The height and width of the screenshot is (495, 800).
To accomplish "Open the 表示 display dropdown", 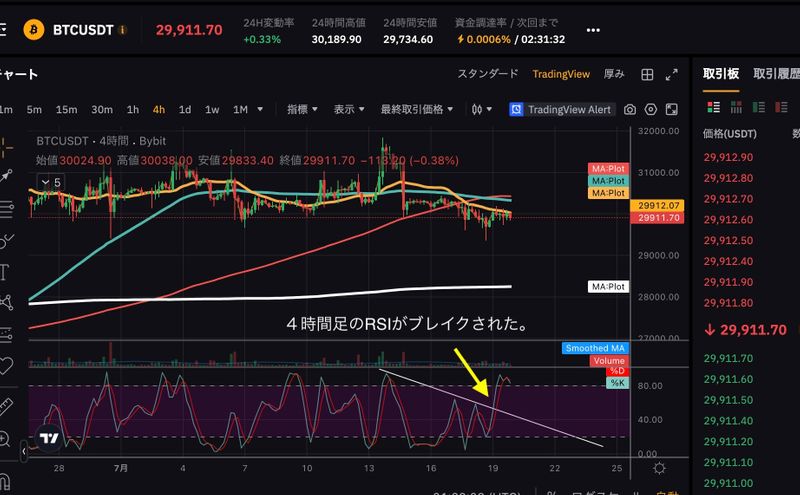I will coord(349,109).
